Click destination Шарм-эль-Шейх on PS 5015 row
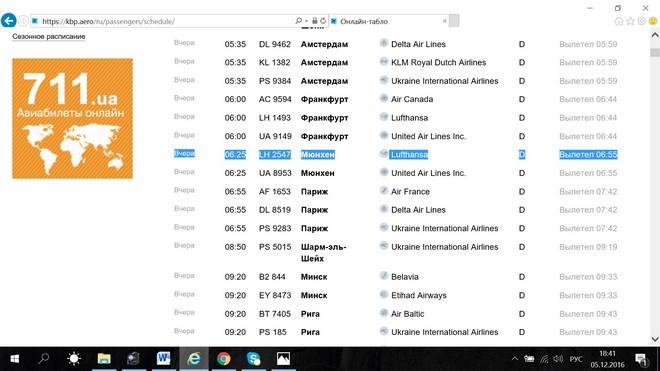Viewport: 660px width, 371px height. click(x=323, y=253)
